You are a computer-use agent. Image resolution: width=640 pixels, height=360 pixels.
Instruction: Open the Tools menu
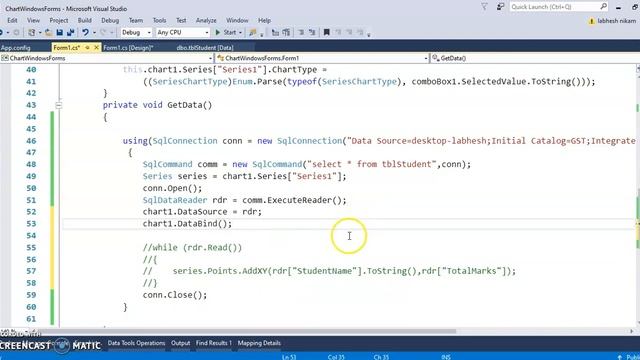[x=159, y=20]
